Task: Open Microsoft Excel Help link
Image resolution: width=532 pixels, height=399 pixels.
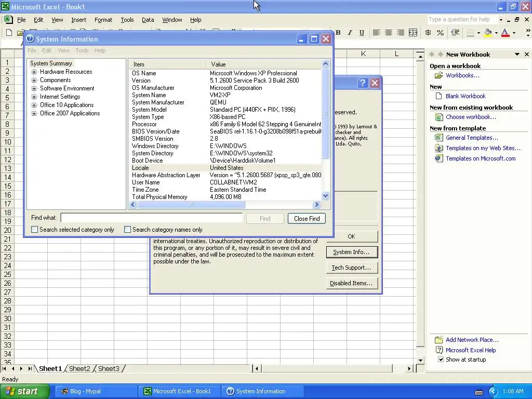Action: pos(471,350)
